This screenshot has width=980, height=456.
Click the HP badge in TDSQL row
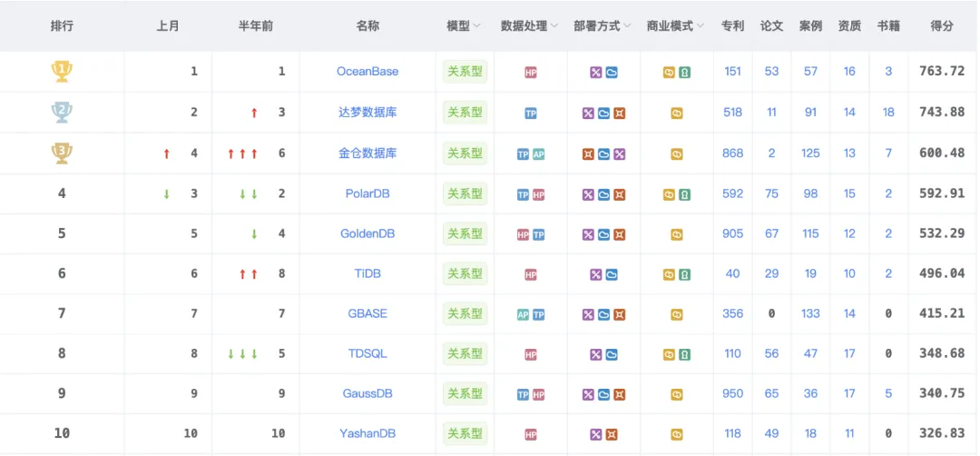tap(531, 354)
